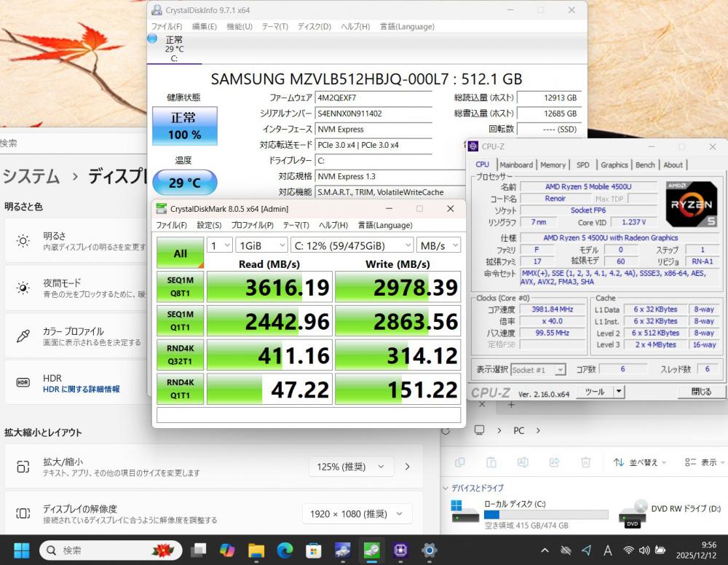Open the Explorer view (表示) dropdown
The width and height of the screenshot is (728, 565).
[703, 462]
